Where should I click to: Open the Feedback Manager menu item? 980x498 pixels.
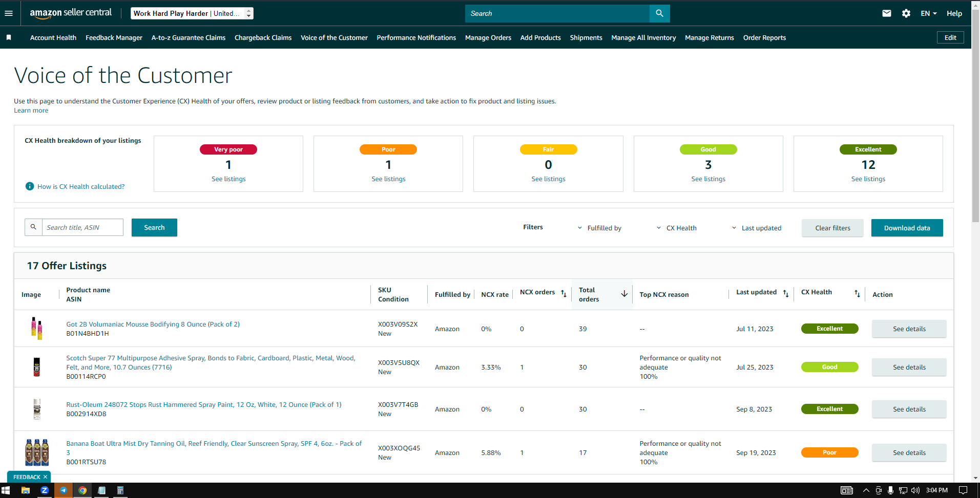click(114, 37)
